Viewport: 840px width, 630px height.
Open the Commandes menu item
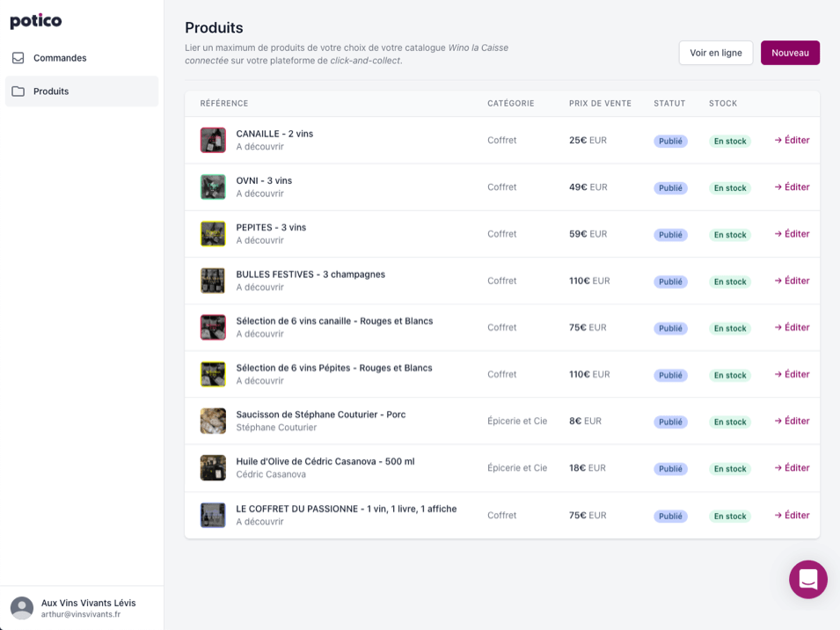(x=60, y=58)
